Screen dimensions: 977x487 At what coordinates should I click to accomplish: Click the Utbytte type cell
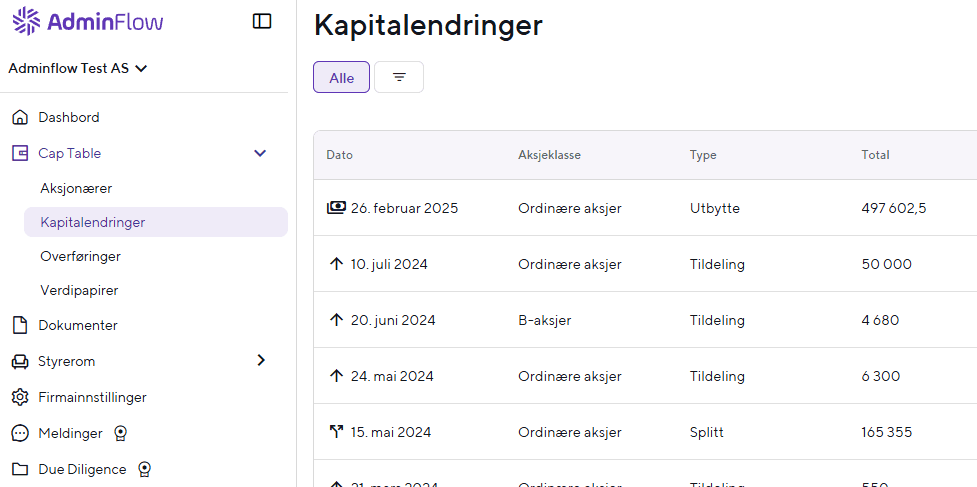point(715,208)
